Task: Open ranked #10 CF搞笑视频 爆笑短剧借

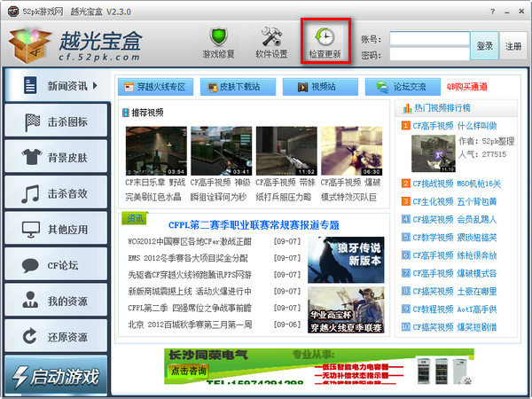Action: (x=455, y=327)
